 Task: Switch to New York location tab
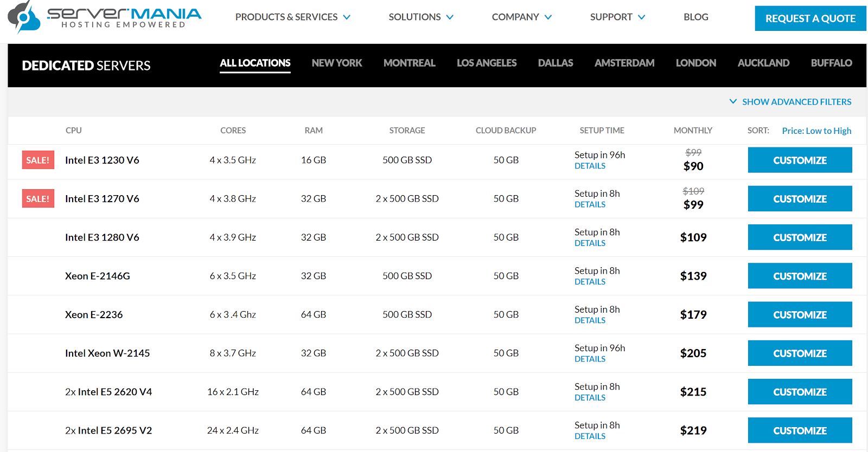(x=337, y=63)
